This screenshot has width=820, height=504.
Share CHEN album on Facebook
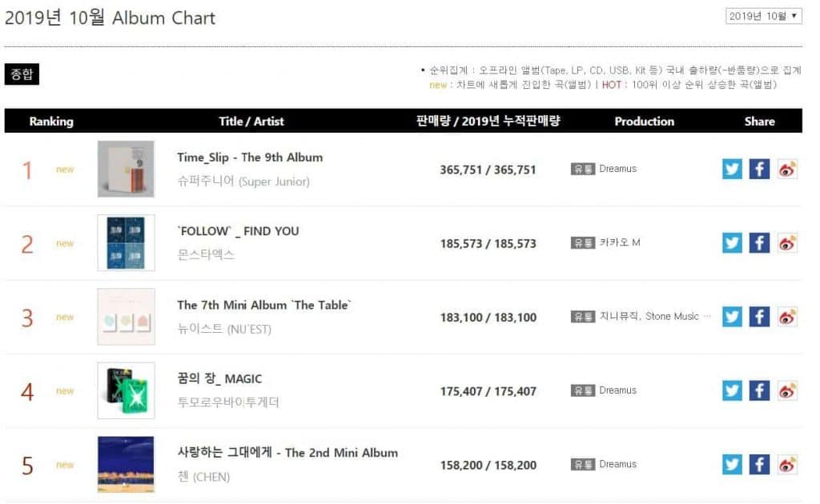pos(759,464)
